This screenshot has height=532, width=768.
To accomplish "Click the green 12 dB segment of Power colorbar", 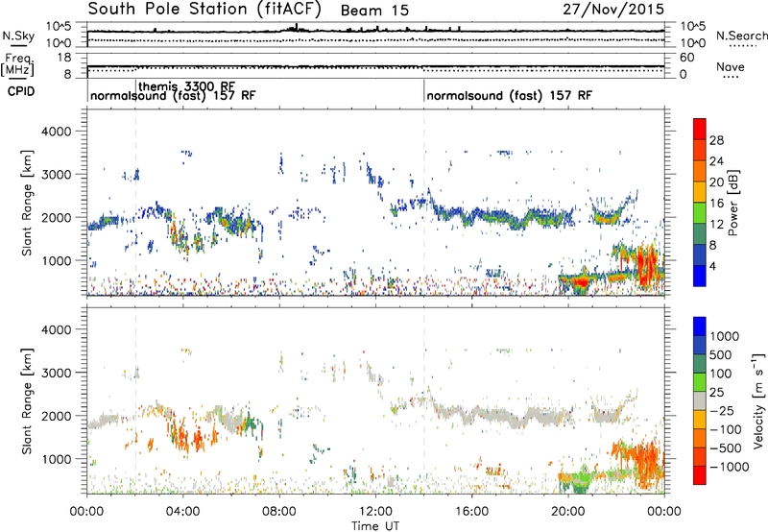I will [700, 213].
